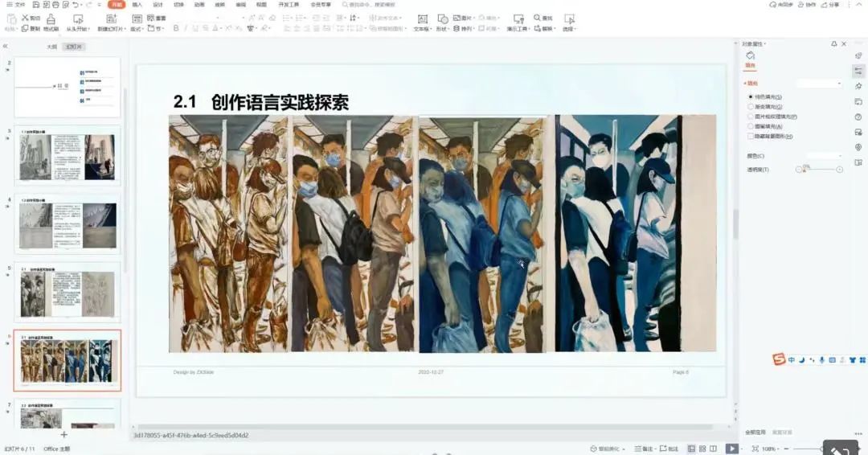Click the Cut (剪切) button
Viewport: 868px width, 455px height.
(x=31, y=18)
